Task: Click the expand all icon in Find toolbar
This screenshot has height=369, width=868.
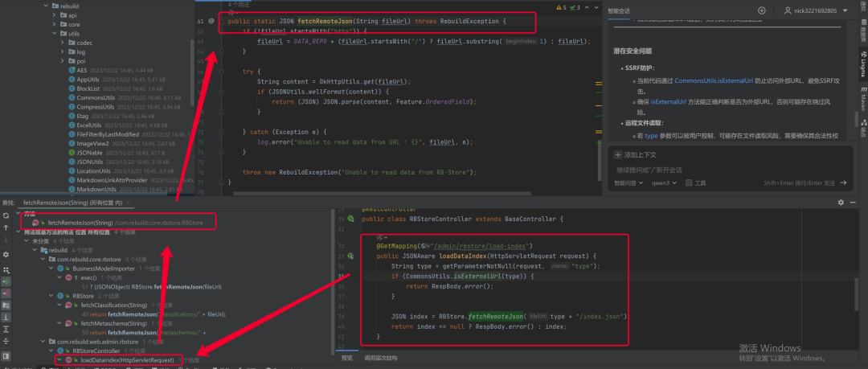Action: pyautogui.click(x=6, y=329)
